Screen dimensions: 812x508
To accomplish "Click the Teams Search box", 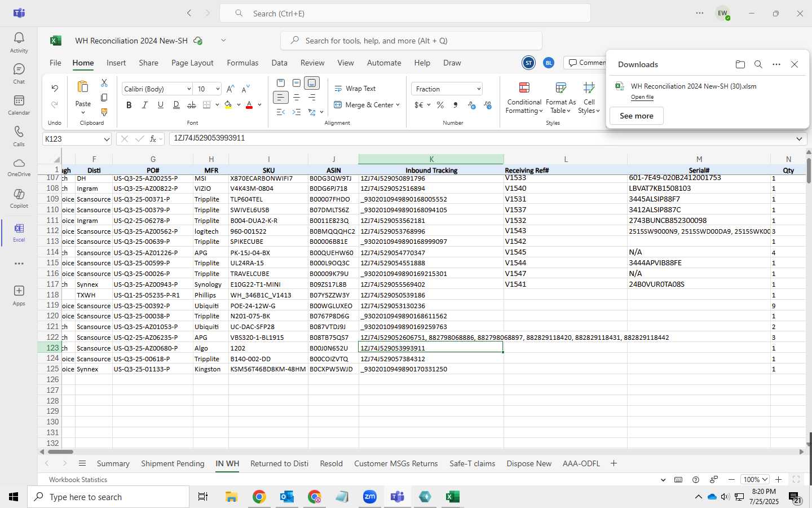I will pyautogui.click(x=405, y=13).
